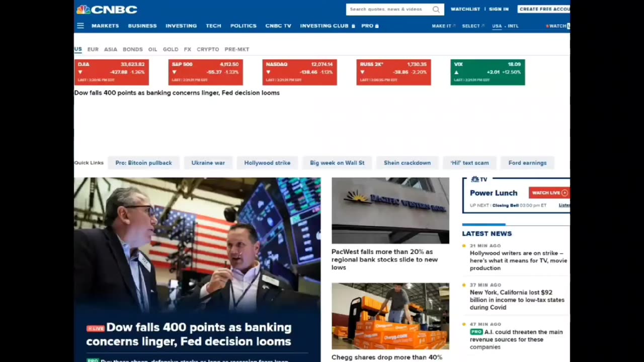Select the CRYPTO markets tab
This screenshot has width=644, height=362.
(208, 49)
